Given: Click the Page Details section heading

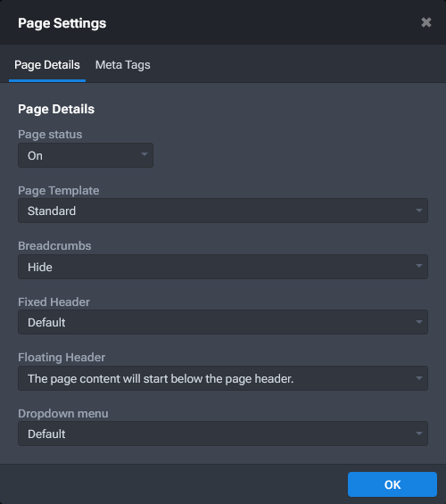Looking at the screenshot, I should tap(56, 109).
